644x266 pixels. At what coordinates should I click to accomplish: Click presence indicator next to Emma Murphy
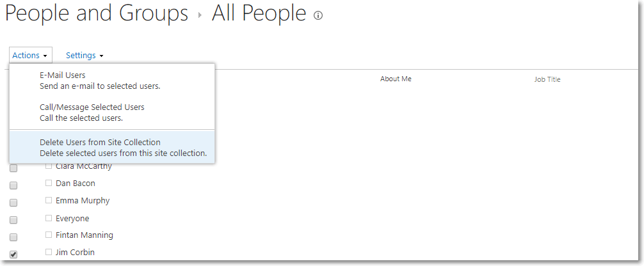click(49, 200)
